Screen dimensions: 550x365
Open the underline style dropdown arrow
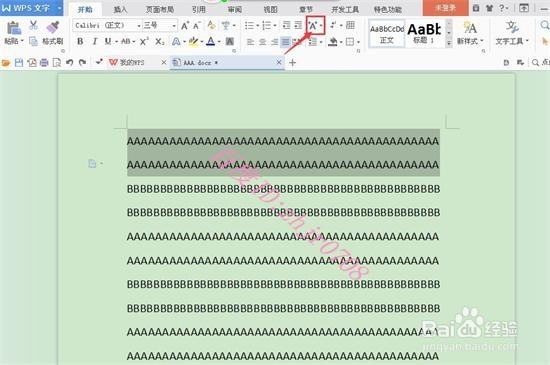tap(116, 42)
